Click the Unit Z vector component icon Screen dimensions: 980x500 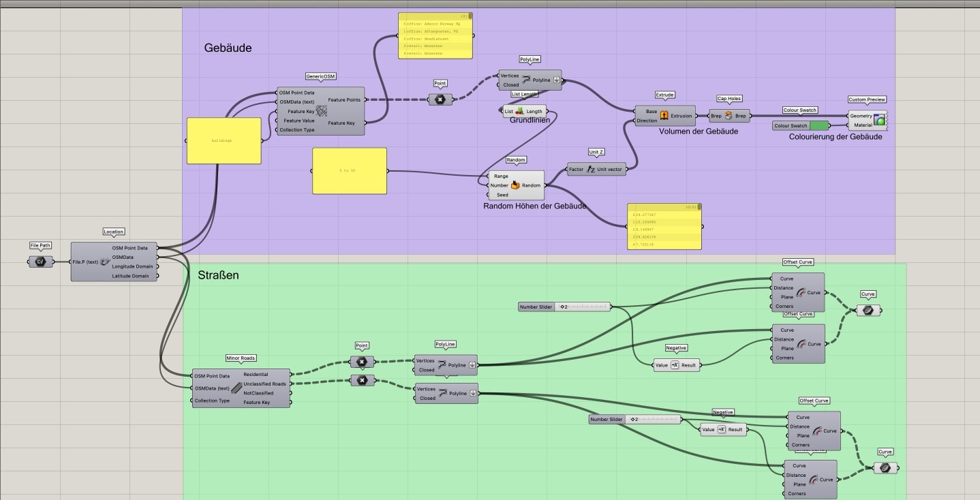tap(590, 168)
